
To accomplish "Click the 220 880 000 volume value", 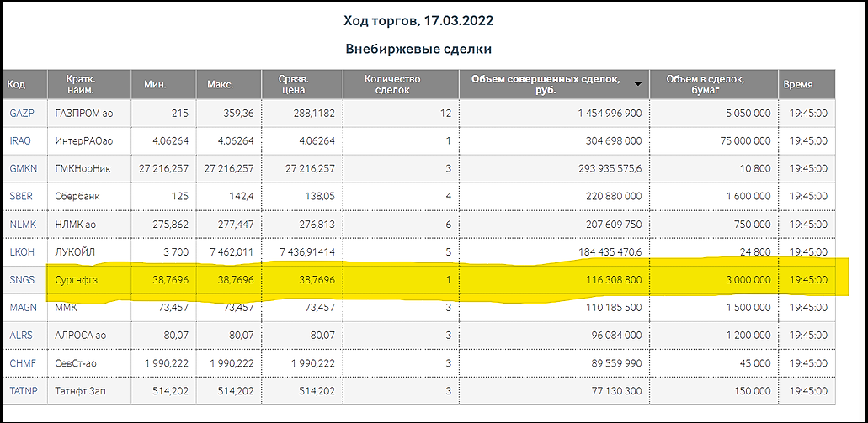I will (613, 196).
